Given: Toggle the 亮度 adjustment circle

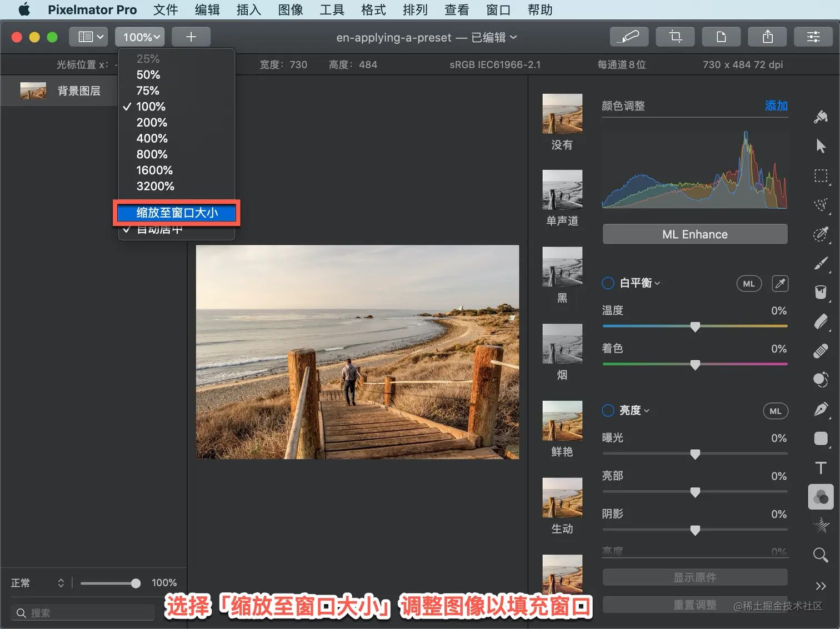Looking at the screenshot, I should (x=608, y=410).
